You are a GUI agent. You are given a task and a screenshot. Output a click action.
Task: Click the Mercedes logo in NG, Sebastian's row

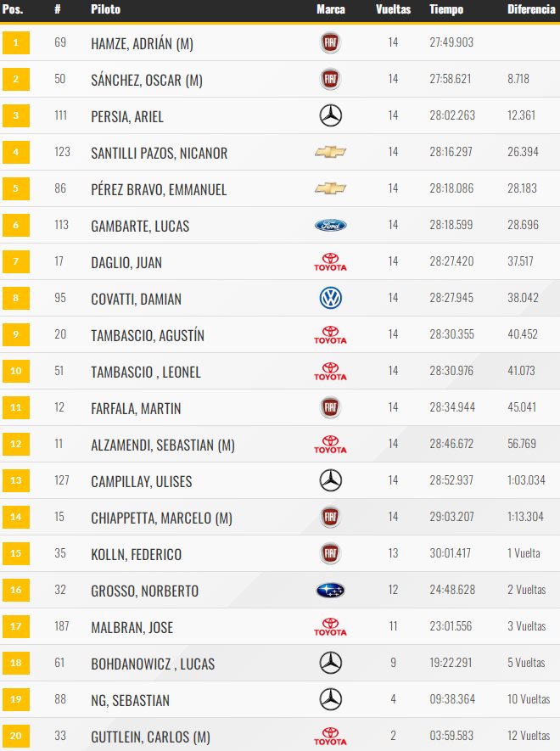330,699
